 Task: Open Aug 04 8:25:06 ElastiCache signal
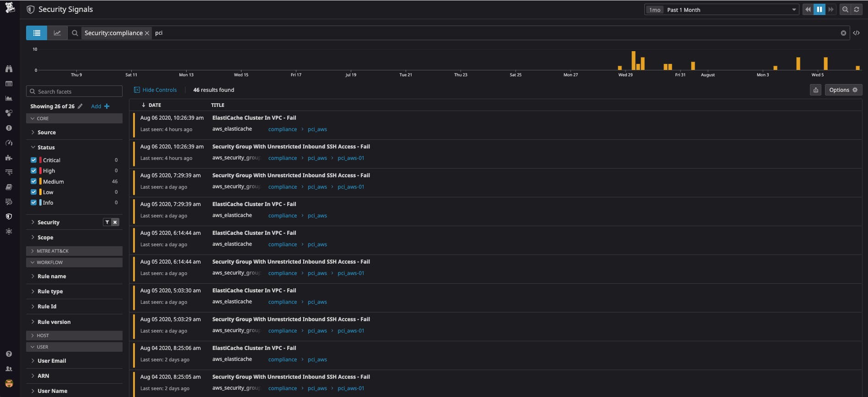pos(496,355)
